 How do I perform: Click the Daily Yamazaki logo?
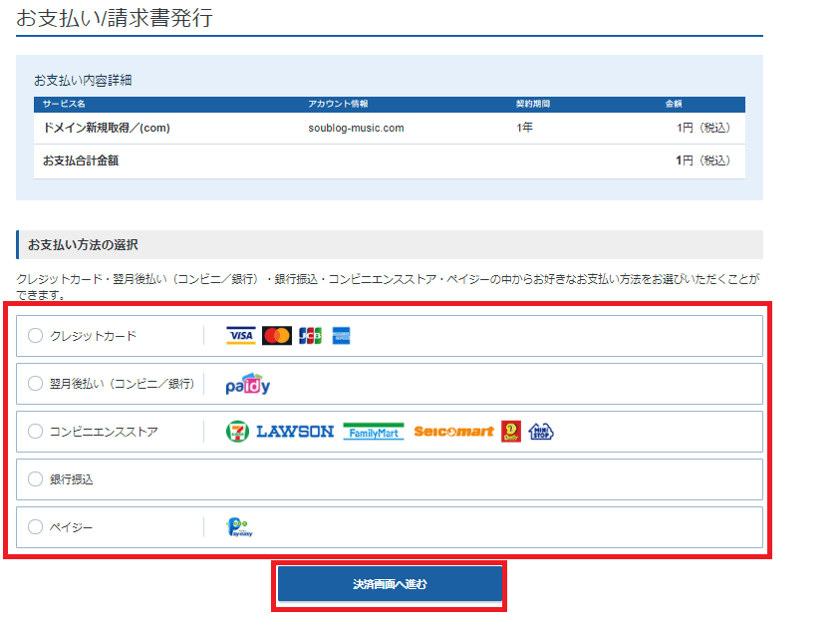click(x=511, y=432)
